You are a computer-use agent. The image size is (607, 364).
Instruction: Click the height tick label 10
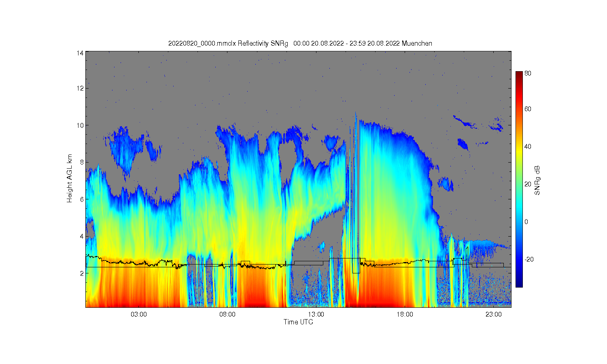click(80, 125)
